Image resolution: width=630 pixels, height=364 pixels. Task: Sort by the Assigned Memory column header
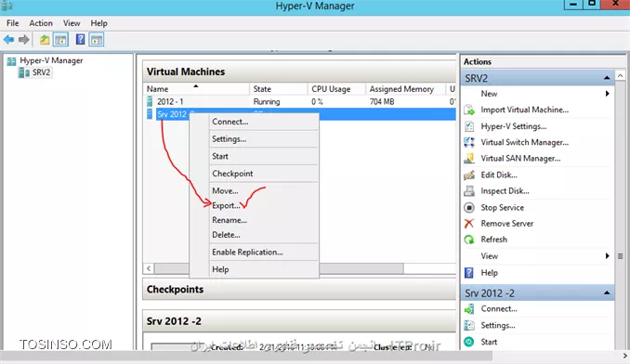(405, 89)
